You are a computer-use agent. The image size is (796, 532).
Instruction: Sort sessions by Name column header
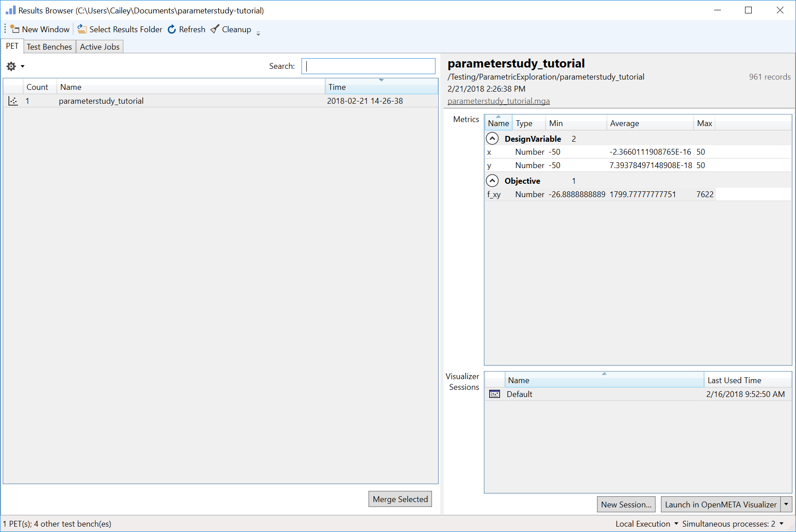click(604, 380)
